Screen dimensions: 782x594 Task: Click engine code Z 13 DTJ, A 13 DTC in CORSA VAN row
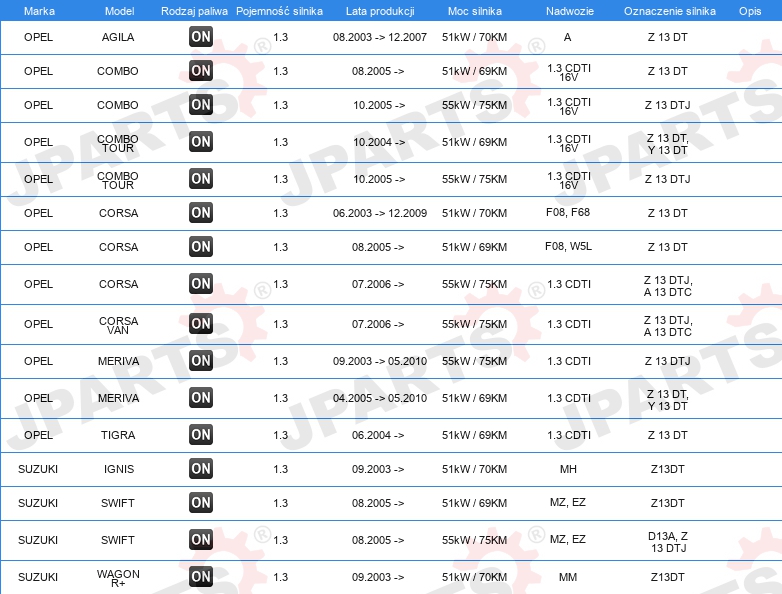[668, 326]
